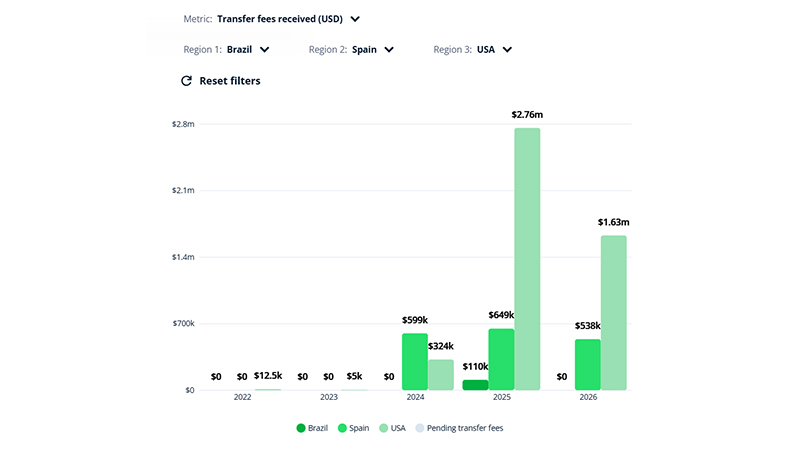The height and width of the screenshot is (450, 800).
Task: Click the Spain 2026 bar at $538k
Action: 588,365
